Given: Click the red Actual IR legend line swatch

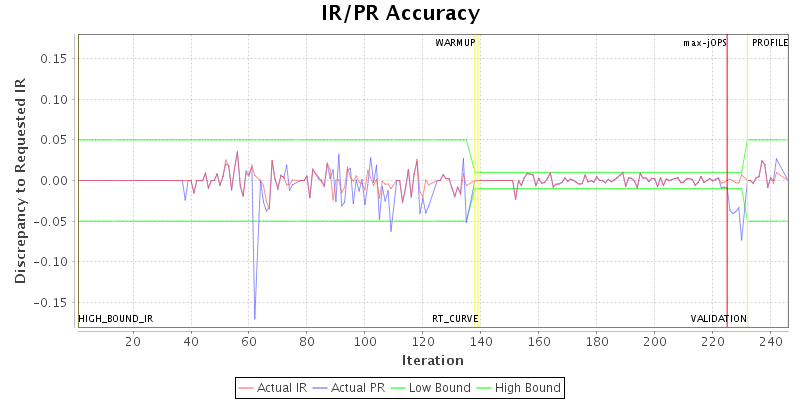Looking at the screenshot, I should point(247,387).
